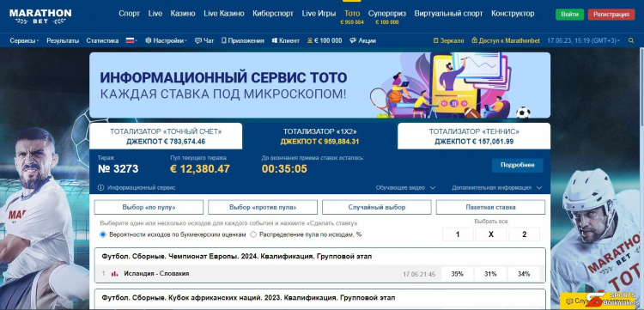
Task: Pick 34% away win for Исландия - Словакия
Action: (524, 274)
